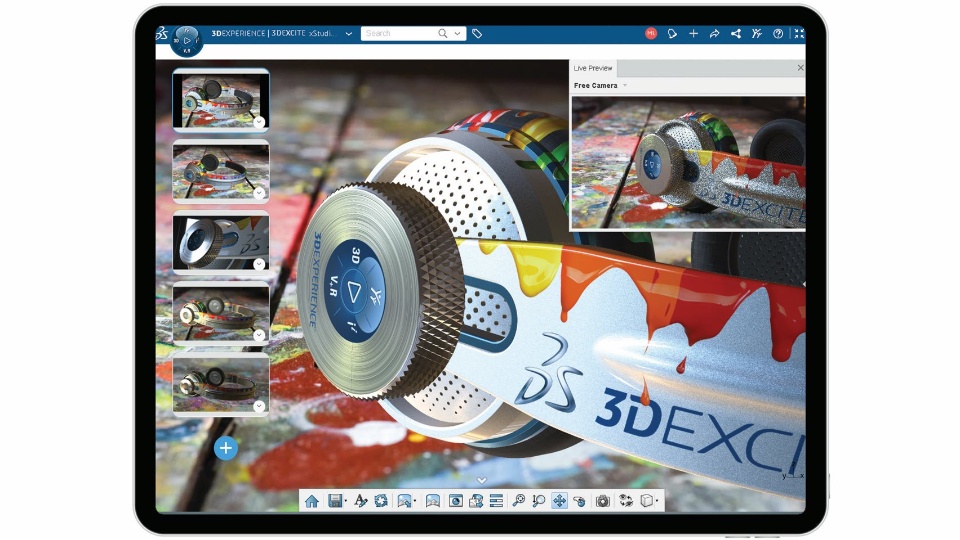
Task: Select the first highlighted scene thumbnail
Action: pyautogui.click(x=221, y=100)
